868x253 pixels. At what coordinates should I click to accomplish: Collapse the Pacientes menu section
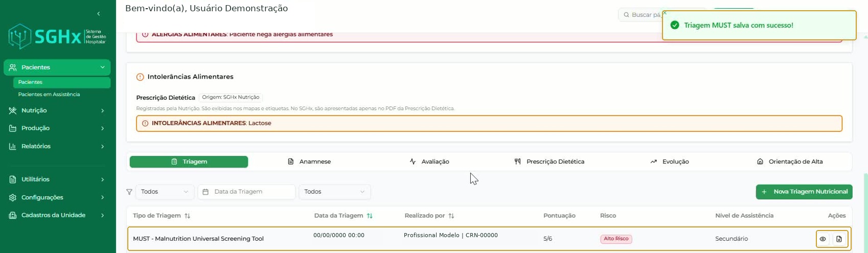point(102,67)
